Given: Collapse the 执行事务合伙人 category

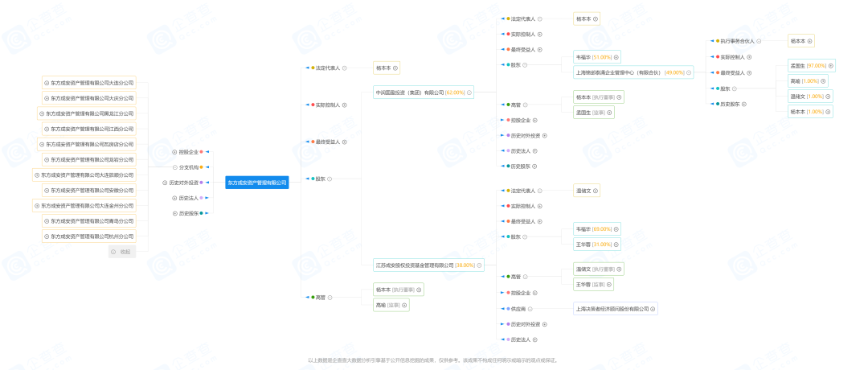Looking at the screenshot, I should [759, 41].
